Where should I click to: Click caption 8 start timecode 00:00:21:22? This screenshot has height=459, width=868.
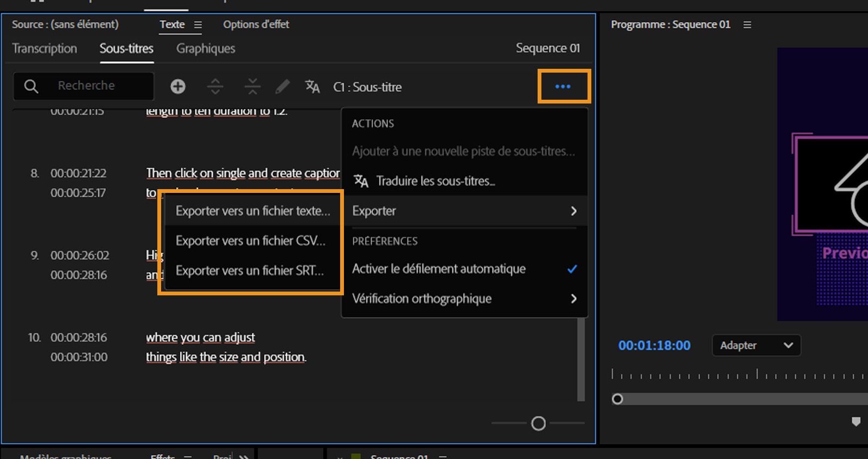pos(79,173)
